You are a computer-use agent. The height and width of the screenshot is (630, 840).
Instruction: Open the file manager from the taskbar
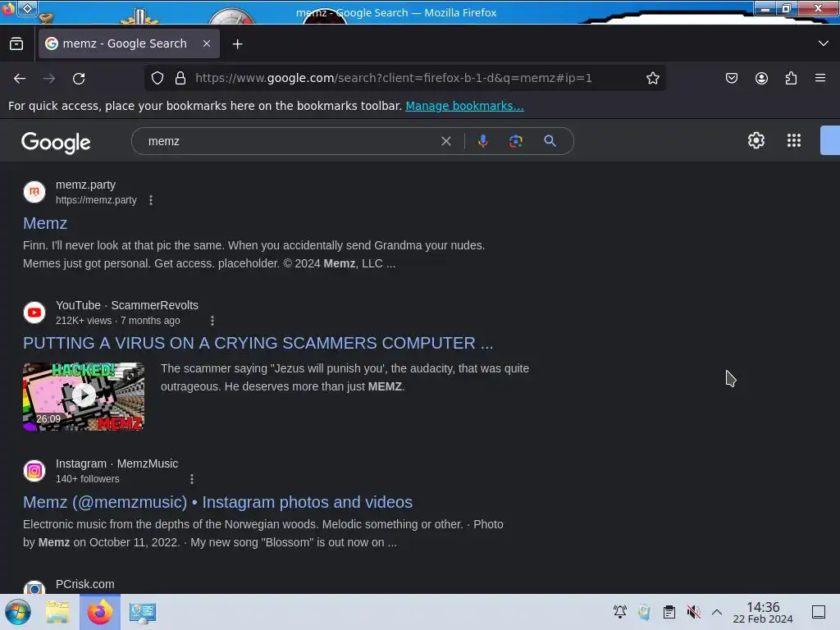pyautogui.click(x=57, y=612)
